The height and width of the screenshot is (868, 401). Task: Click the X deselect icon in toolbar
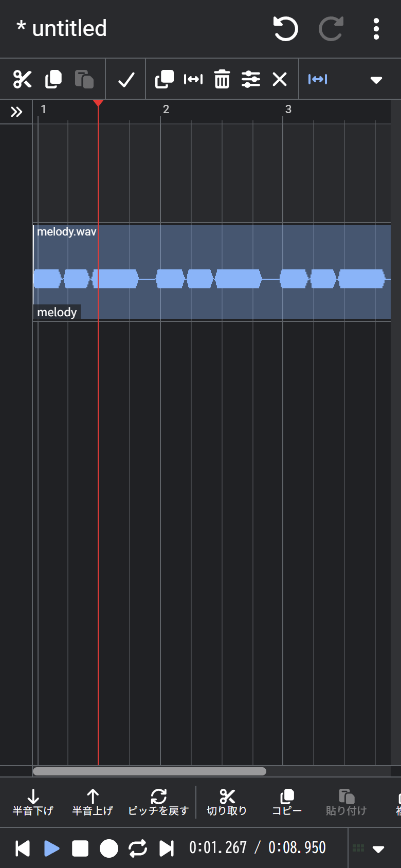pos(280,79)
